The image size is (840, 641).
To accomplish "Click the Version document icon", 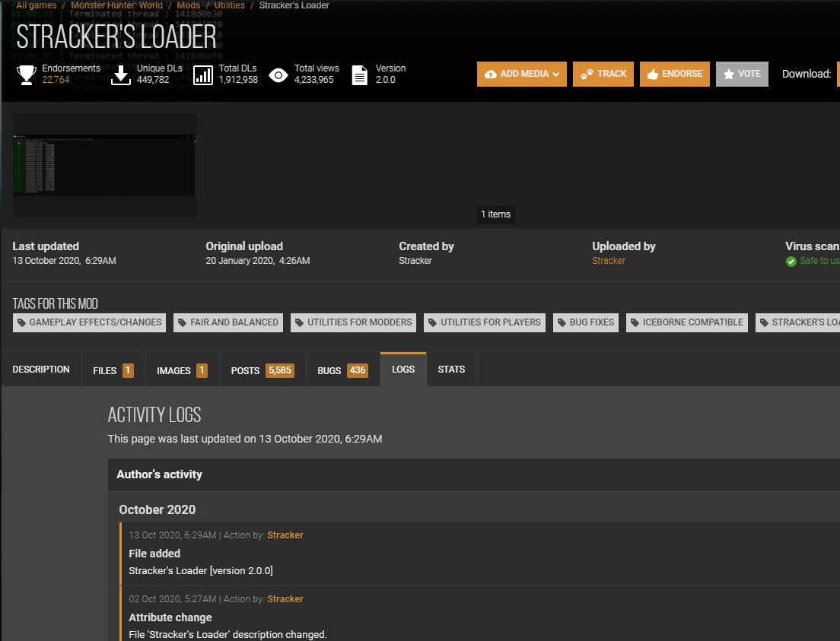I will pyautogui.click(x=358, y=74).
